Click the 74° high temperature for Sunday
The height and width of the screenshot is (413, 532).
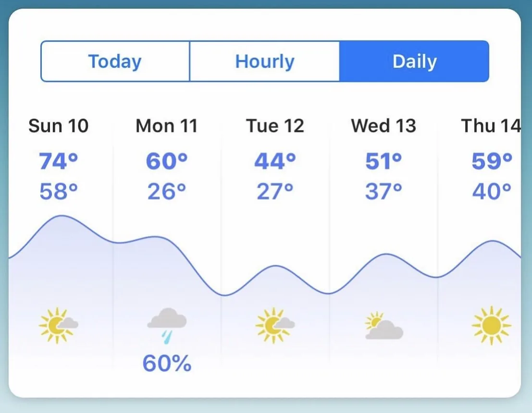click(x=58, y=161)
